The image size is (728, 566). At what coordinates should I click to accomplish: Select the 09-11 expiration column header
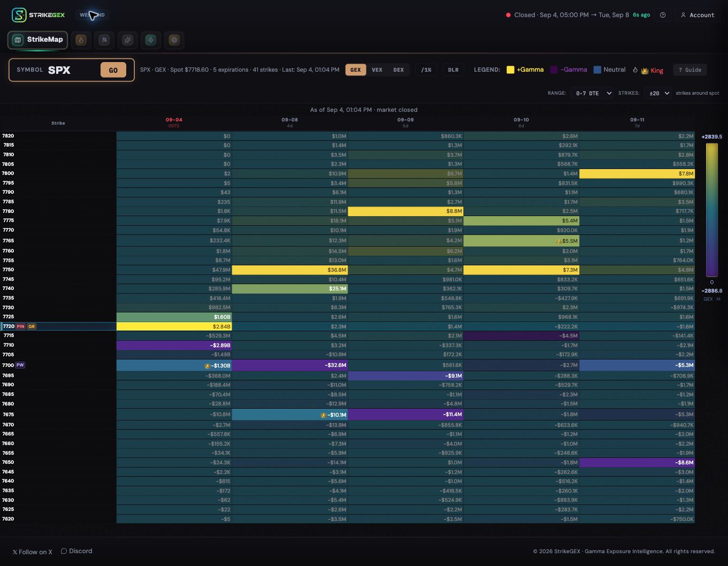tap(637, 123)
